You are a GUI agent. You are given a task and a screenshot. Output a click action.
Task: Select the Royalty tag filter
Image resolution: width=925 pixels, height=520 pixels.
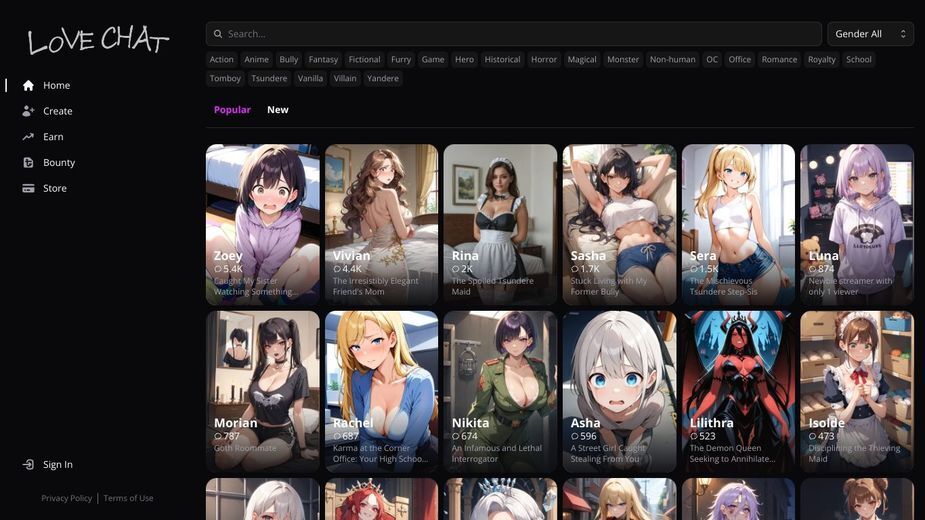tap(822, 60)
